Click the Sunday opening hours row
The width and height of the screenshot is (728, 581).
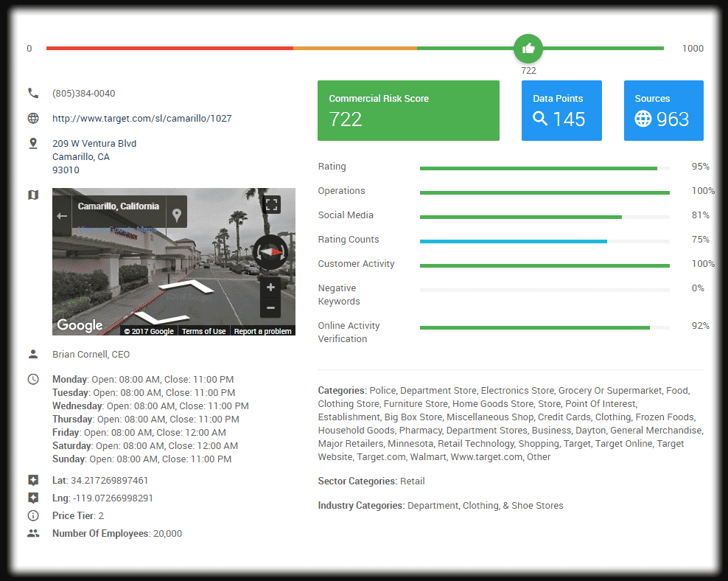[x=141, y=459]
